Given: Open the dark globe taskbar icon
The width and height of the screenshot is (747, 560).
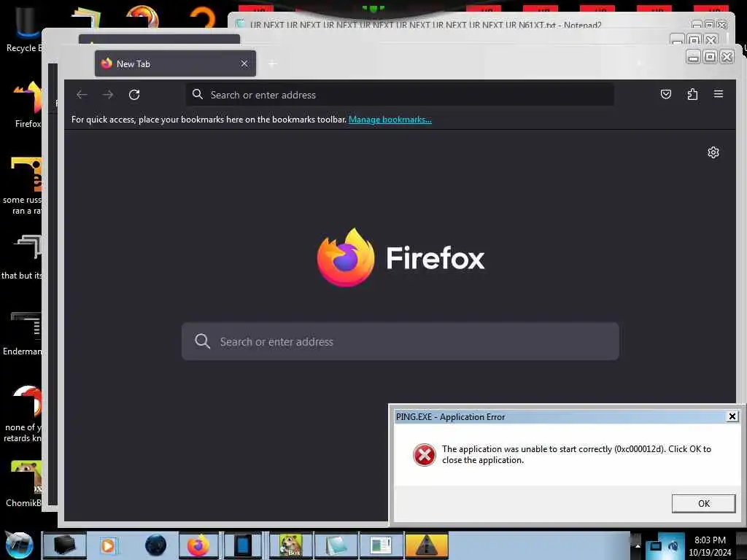Looking at the screenshot, I should (155, 545).
